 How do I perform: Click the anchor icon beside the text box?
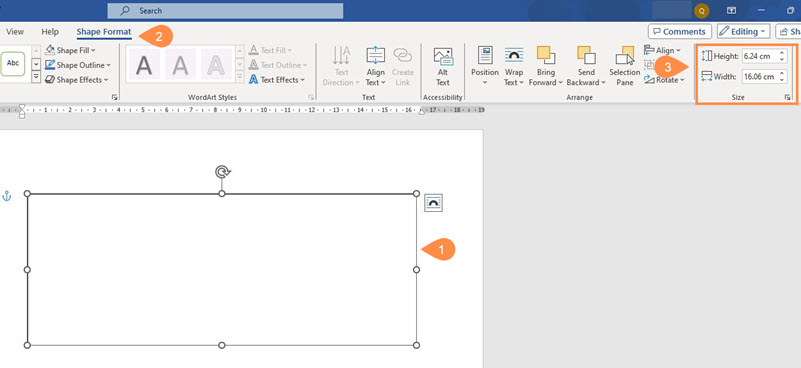pos(7,195)
